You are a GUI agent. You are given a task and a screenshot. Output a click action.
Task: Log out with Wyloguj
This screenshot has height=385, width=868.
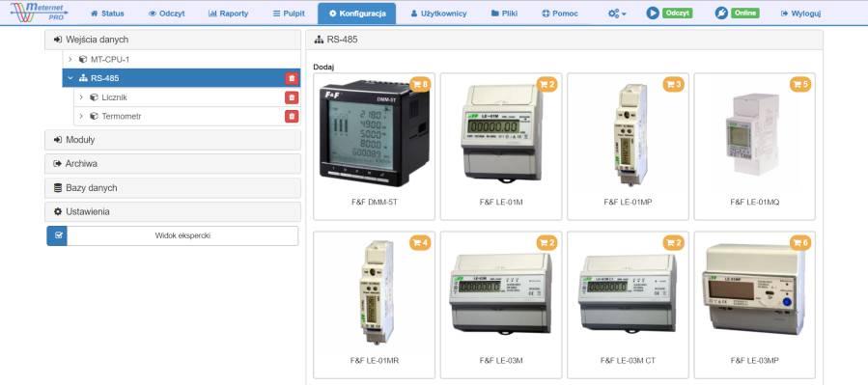tap(800, 14)
